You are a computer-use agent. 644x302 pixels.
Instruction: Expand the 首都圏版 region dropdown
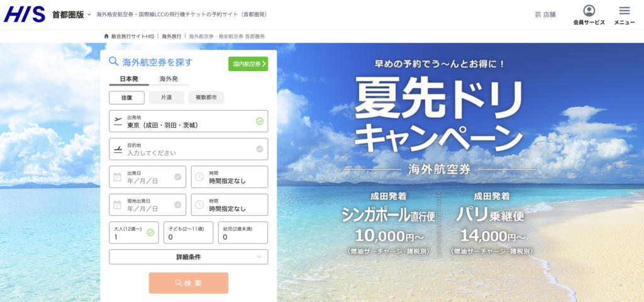pyautogui.click(x=89, y=15)
